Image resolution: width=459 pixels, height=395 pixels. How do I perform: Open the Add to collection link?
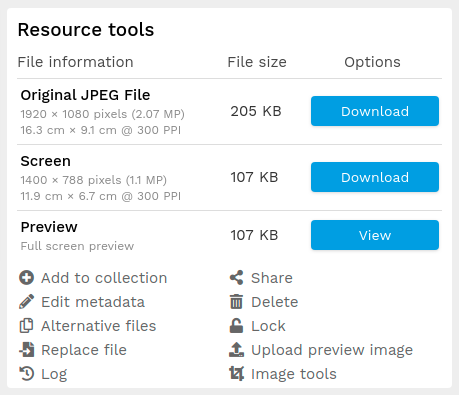point(104,278)
